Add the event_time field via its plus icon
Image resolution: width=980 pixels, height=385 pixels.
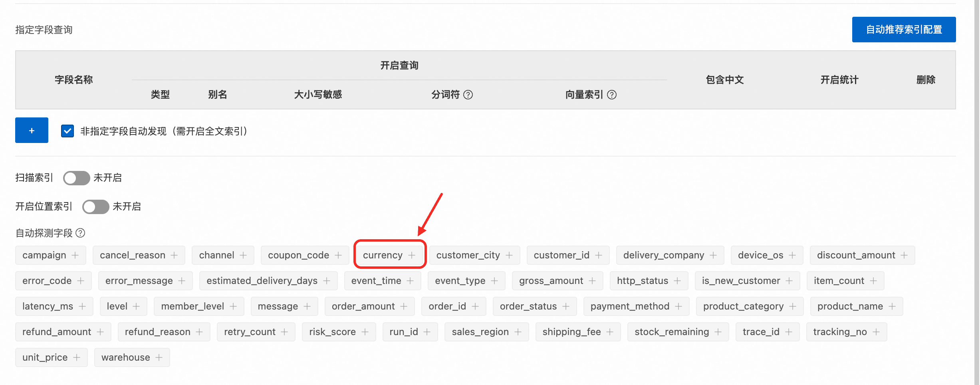pos(410,281)
